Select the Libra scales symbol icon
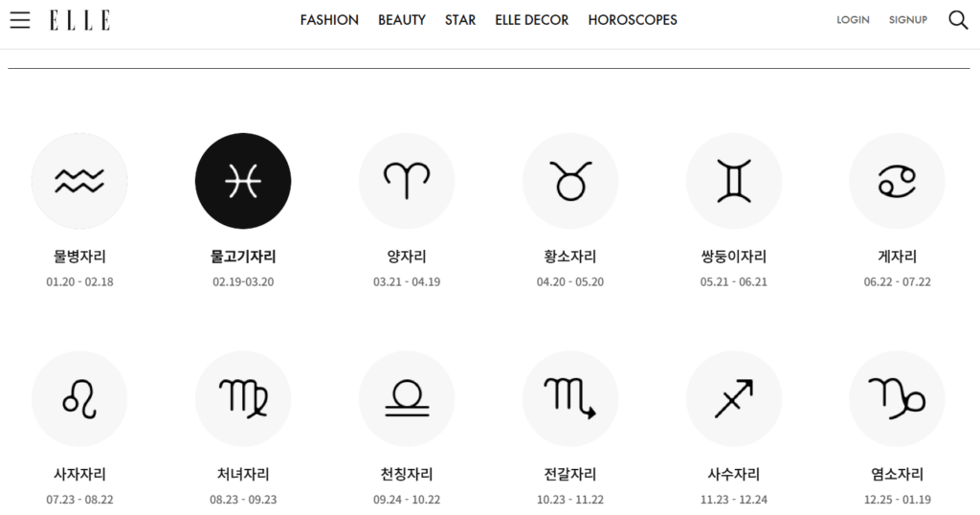 point(407,398)
